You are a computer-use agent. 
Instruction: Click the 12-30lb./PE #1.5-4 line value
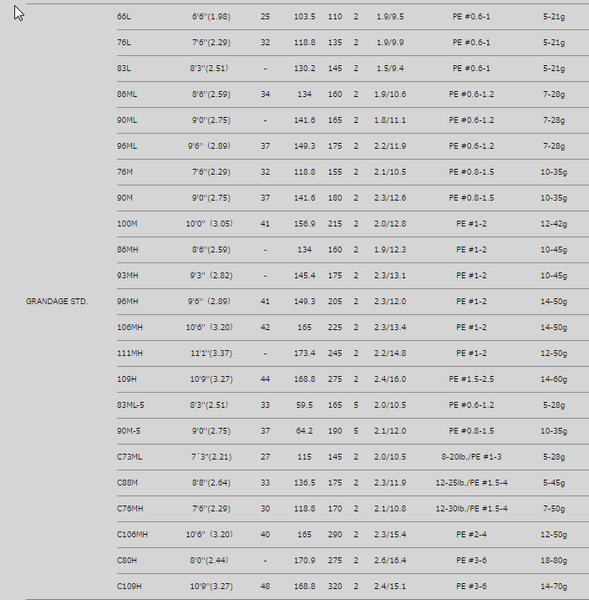pyautogui.click(x=472, y=509)
